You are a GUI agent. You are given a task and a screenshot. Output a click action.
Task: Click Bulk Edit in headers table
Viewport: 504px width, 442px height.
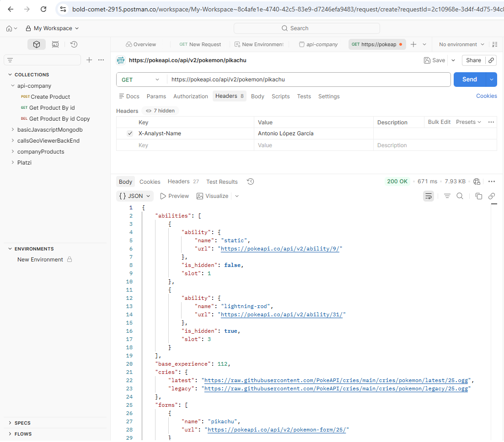coord(439,122)
